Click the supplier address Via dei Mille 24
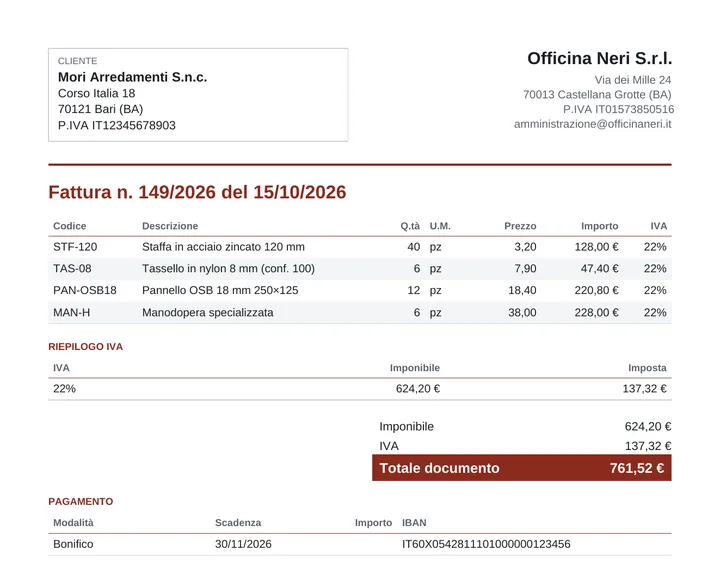Screen dimensions: 720x569 pyautogui.click(x=633, y=80)
